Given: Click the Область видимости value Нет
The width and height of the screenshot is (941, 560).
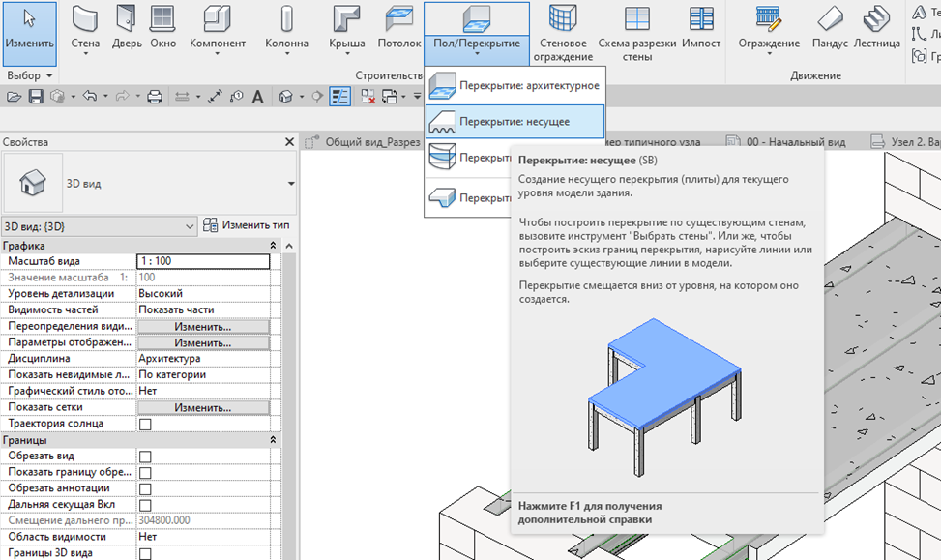Looking at the screenshot, I should coord(203,537).
